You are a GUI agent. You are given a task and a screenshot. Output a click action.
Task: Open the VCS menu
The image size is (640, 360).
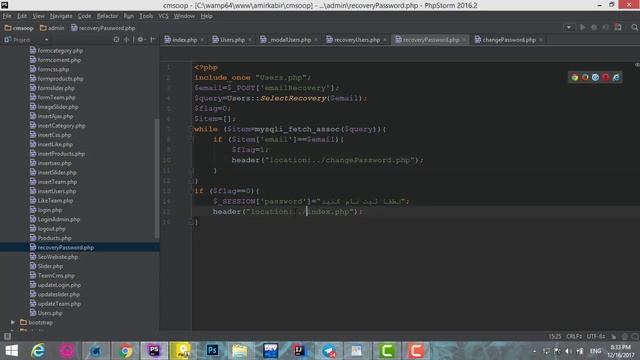[x=163, y=16]
